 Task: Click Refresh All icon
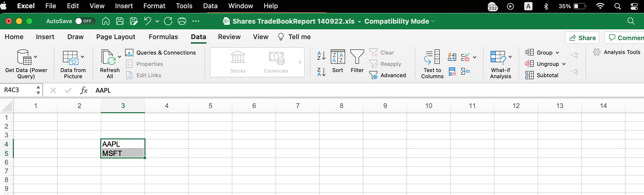(108, 57)
